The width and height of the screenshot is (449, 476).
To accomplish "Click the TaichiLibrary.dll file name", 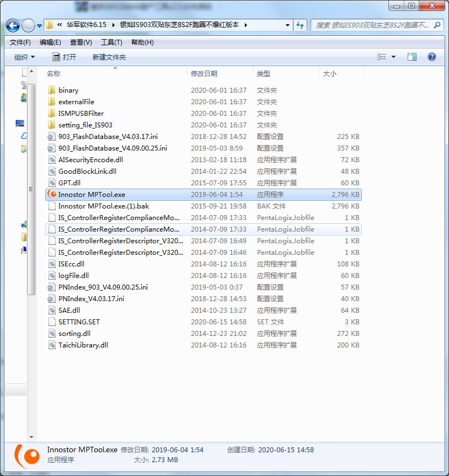I will pyautogui.click(x=83, y=345).
